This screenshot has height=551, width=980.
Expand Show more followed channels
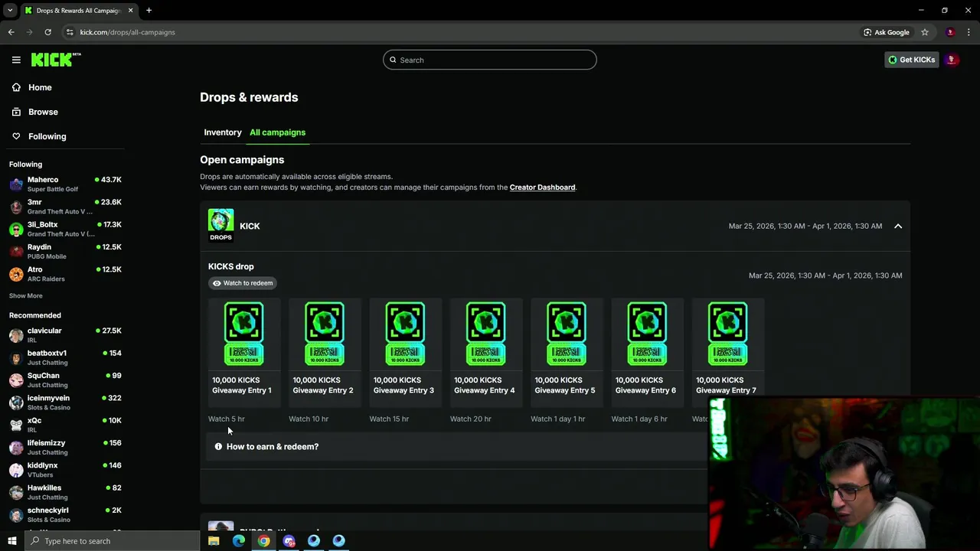(x=25, y=295)
